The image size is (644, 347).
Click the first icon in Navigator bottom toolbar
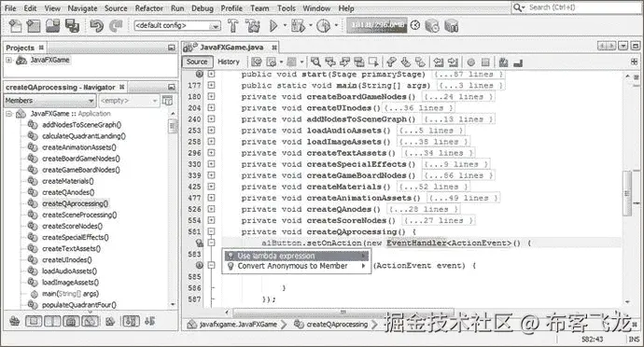pyautogui.click(x=14, y=321)
